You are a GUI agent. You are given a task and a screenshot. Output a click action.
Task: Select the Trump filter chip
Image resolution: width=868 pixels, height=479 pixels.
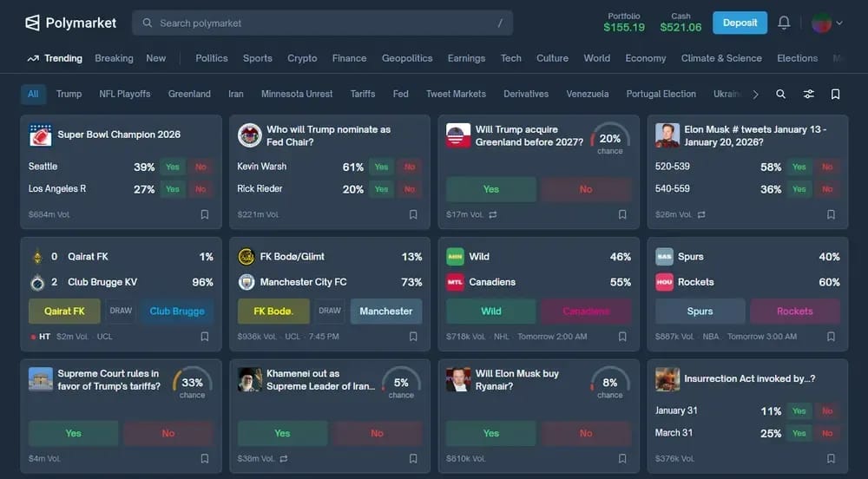pyautogui.click(x=69, y=94)
